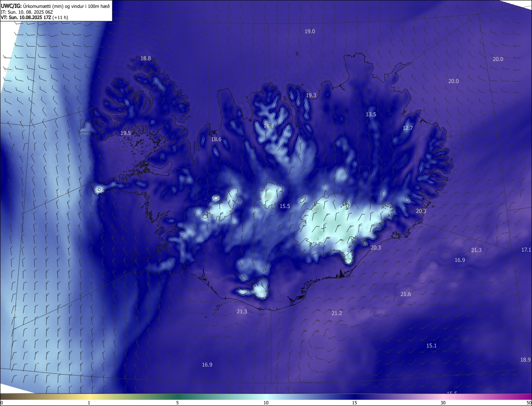
Task: Click the 16.9 value below the 21.3 label
Action: click(460, 260)
